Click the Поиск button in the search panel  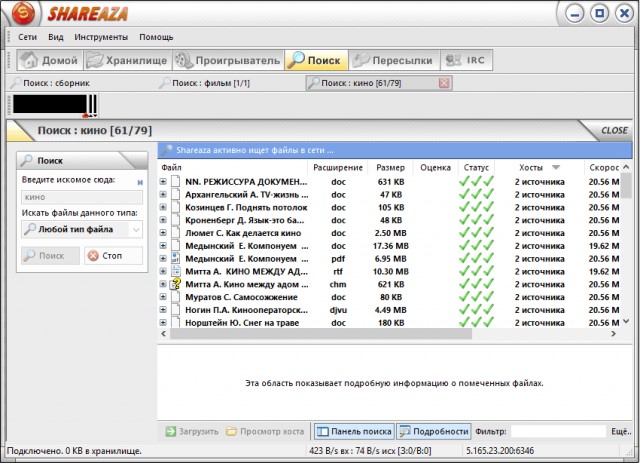click(50, 256)
